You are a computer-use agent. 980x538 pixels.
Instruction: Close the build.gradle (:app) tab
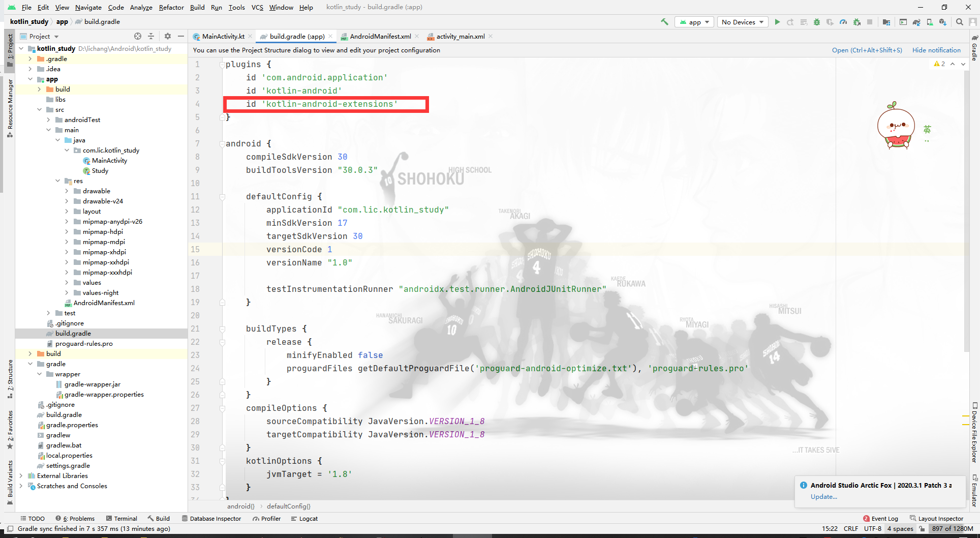coord(330,36)
